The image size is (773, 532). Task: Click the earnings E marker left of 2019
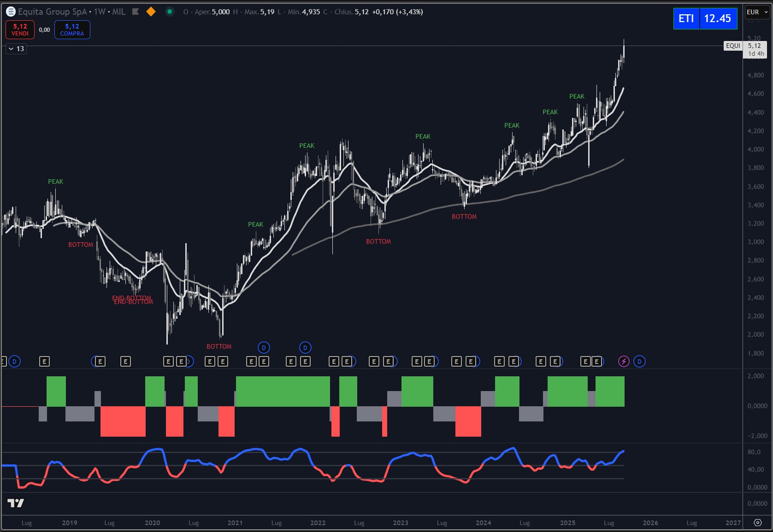[44, 362]
